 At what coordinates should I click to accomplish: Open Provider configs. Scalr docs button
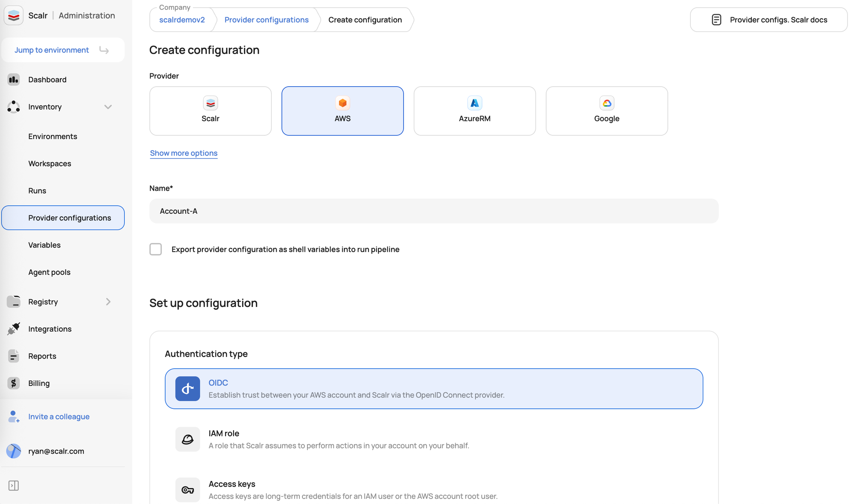pyautogui.click(x=769, y=20)
